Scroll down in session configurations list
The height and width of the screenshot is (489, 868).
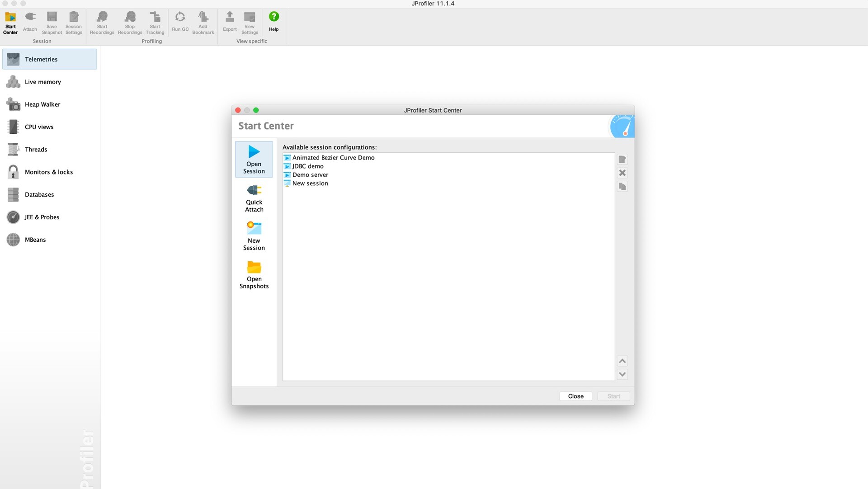coord(622,374)
